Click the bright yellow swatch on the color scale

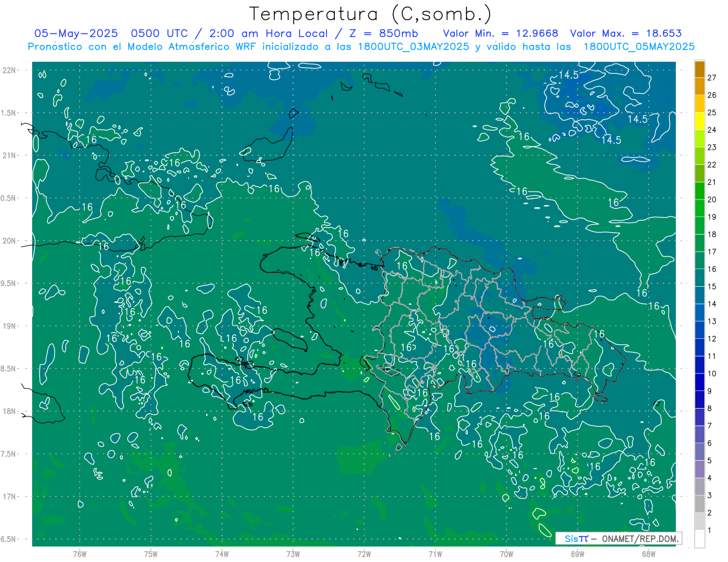pyautogui.click(x=699, y=121)
